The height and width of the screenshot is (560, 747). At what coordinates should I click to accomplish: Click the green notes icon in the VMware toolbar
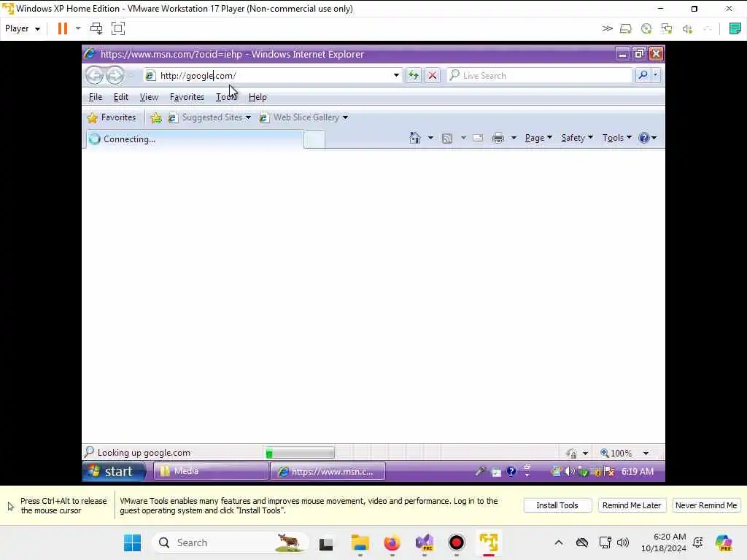pos(735,28)
